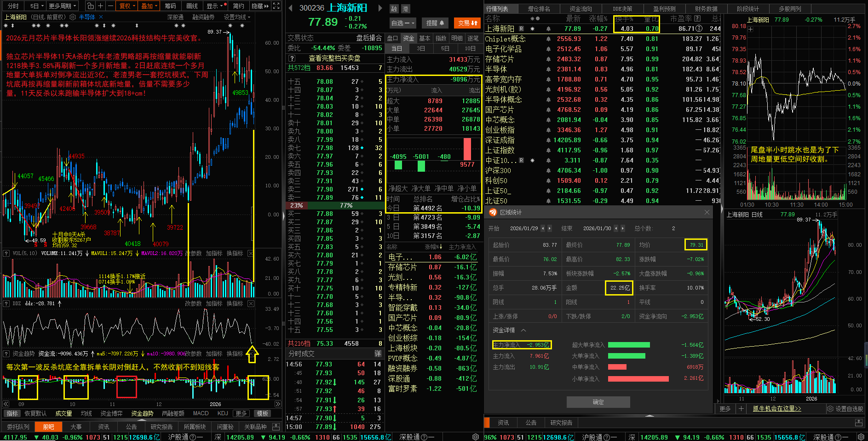
Task: Click 更多 button in the indicator bar
Action: coord(241,413)
